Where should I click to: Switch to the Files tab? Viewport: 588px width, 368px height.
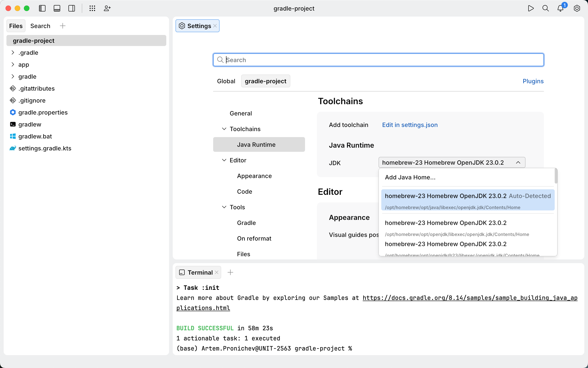[16, 26]
